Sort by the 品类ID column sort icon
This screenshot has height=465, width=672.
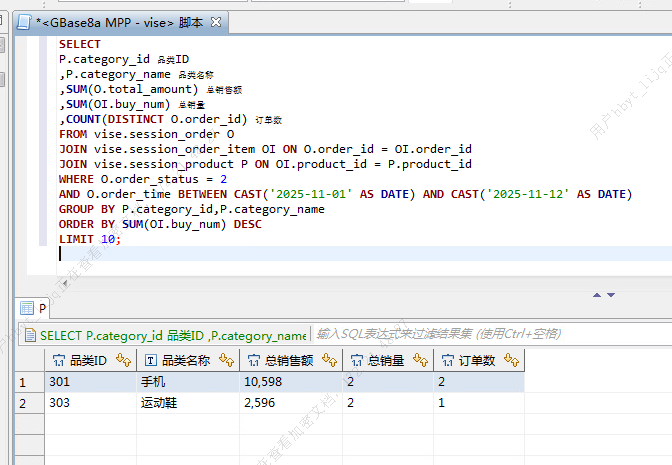tap(123, 360)
